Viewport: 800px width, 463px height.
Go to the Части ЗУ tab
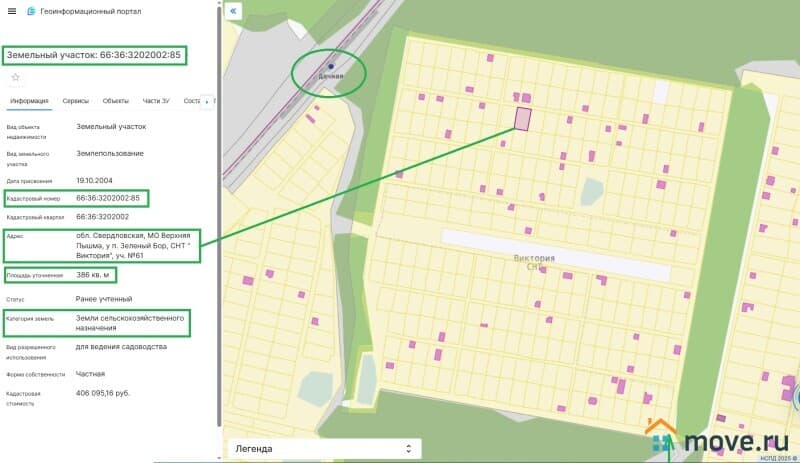point(157,101)
